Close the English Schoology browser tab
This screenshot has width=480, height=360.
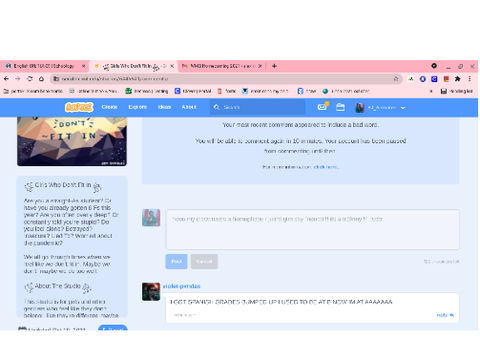coord(84,66)
